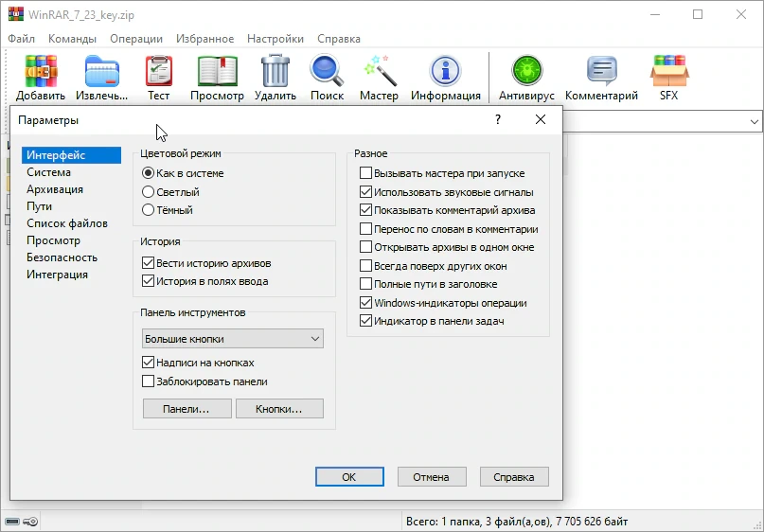Click the Справка button in the dialog
The height and width of the screenshot is (532, 764).
[x=514, y=477]
